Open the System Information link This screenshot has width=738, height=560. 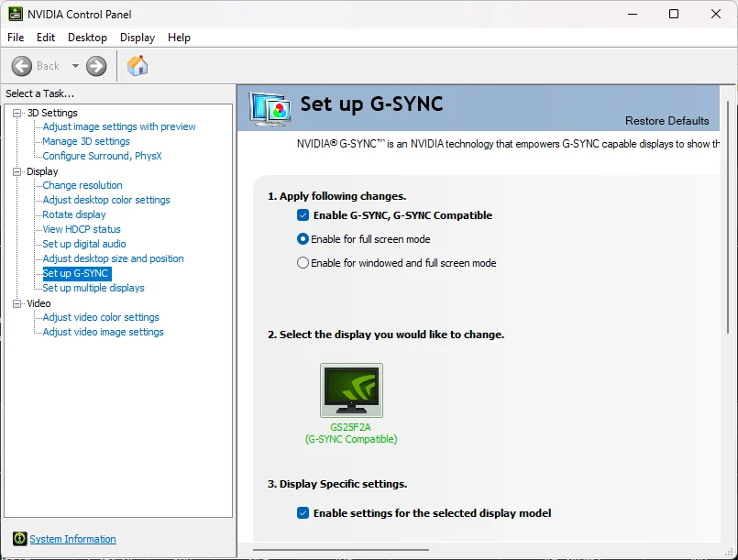click(72, 539)
